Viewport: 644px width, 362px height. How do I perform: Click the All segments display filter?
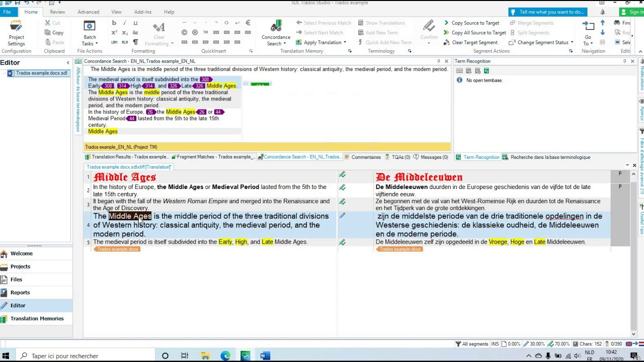(472, 344)
